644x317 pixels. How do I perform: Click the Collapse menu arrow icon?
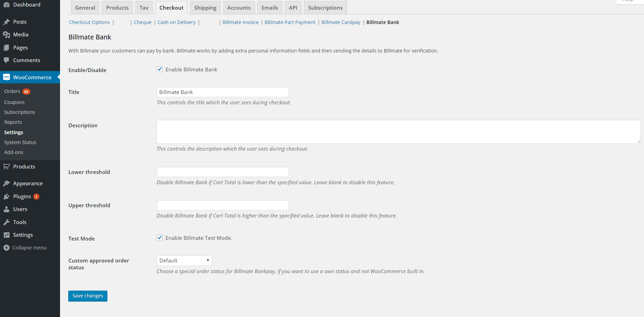point(6,248)
